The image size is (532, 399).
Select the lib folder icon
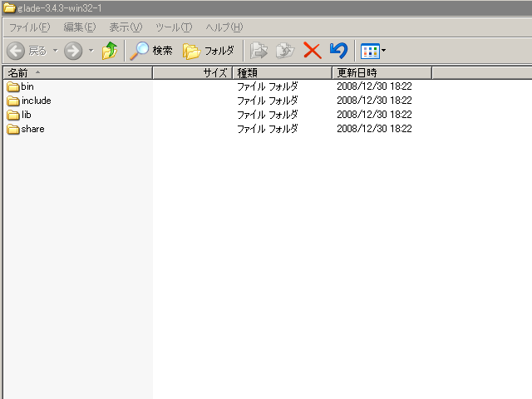pos(13,115)
